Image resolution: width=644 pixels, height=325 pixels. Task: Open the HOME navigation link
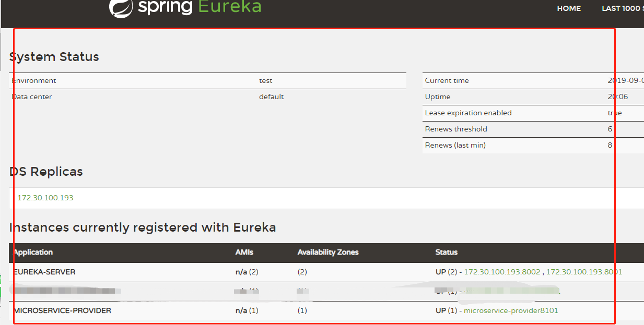coord(569,8)
